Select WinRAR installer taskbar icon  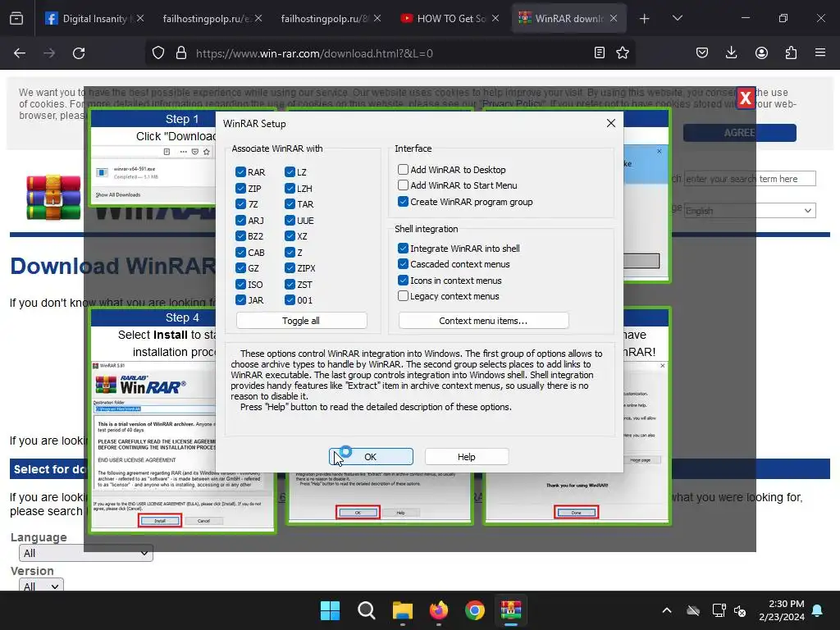point(511,610)
